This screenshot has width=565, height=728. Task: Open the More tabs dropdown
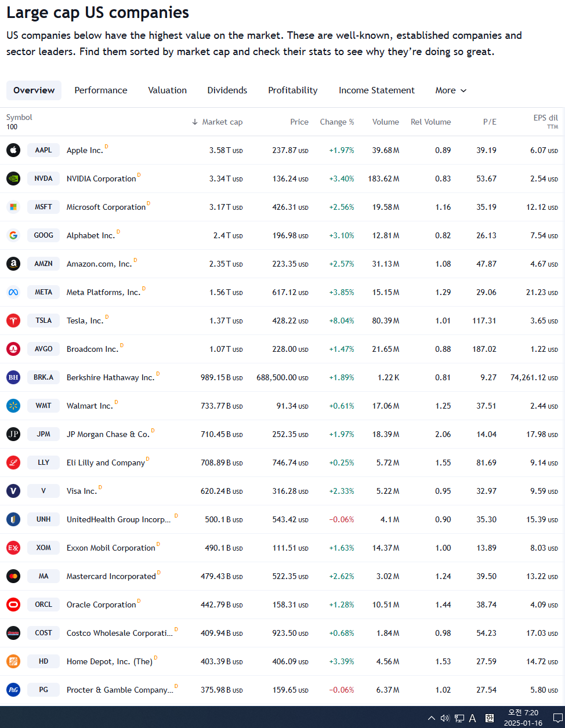tap(451, 90)
